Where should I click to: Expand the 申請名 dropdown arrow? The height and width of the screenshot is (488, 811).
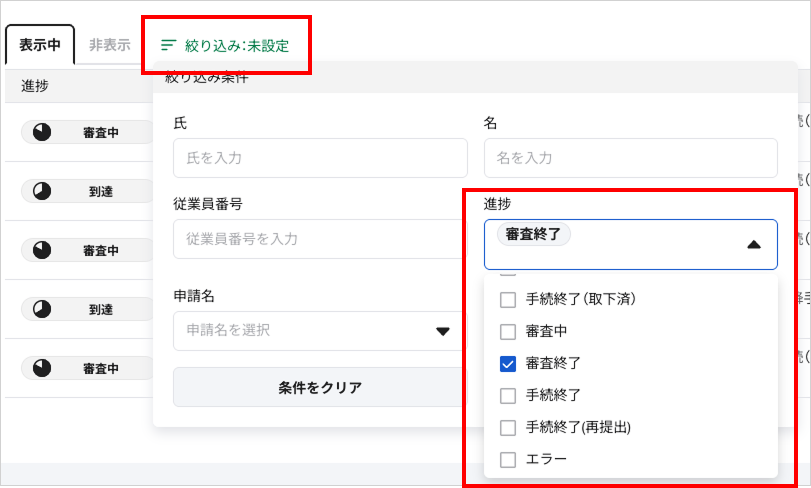[443, 331]
